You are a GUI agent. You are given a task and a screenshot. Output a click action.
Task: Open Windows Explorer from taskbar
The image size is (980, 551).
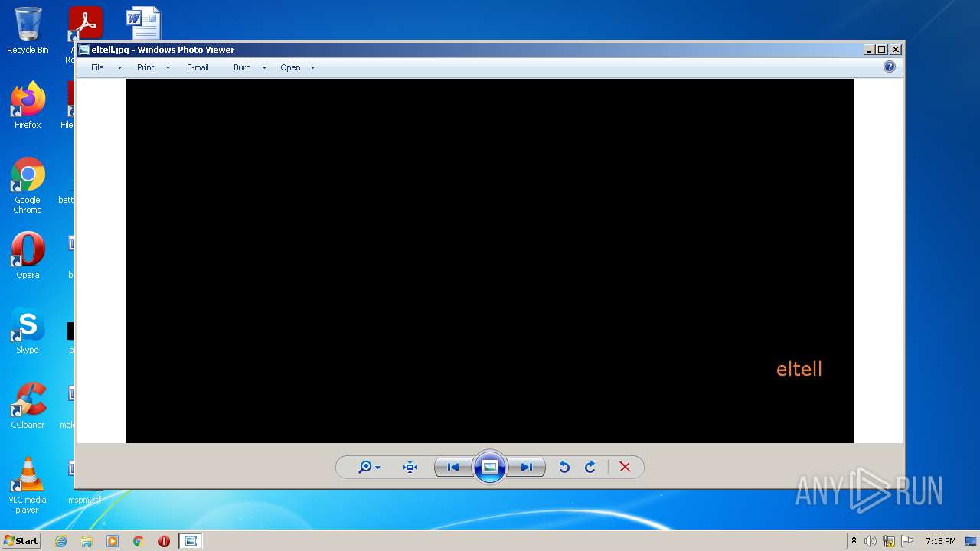[x=87, y=541]
